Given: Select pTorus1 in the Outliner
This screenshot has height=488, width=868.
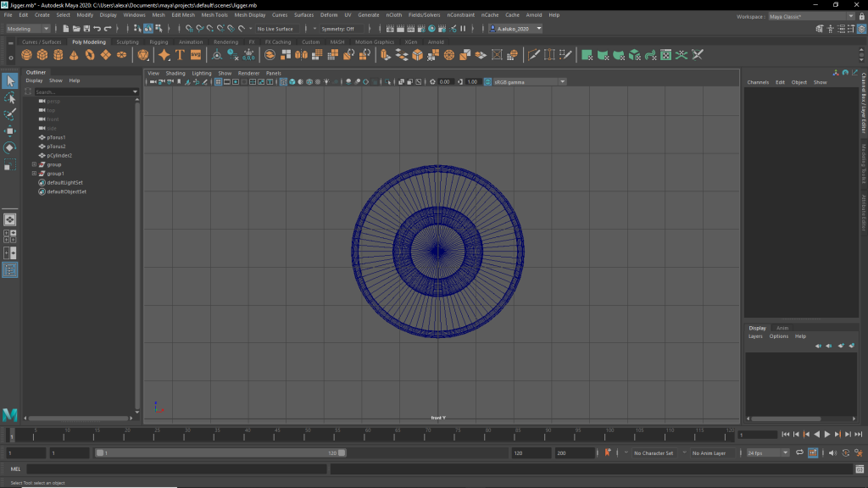Looking at the screenshot, I should coord(56,137).
